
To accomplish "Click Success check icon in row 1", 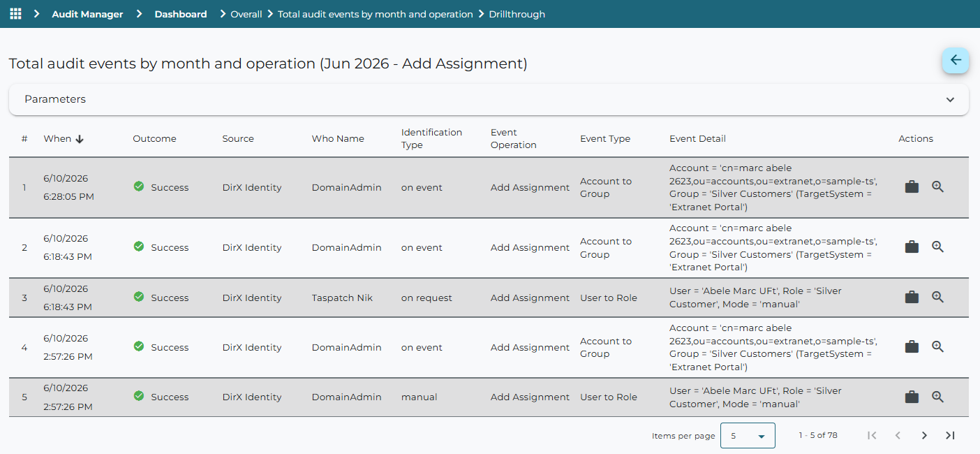I will coord(139,186).
